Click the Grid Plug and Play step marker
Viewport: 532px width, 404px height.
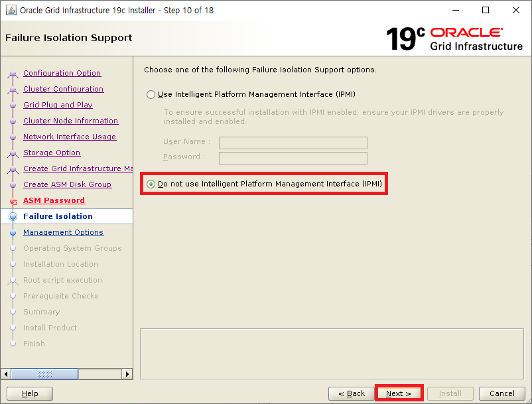point(13,105)
